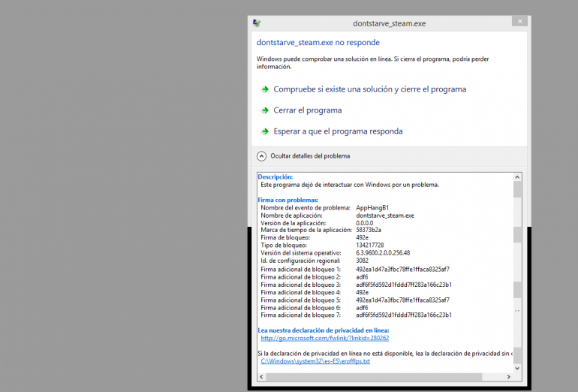Screen dimensions: 578x392
Task: Click the Firma adicional de bloqueo 7 value
Action: [x=404, y=315]
